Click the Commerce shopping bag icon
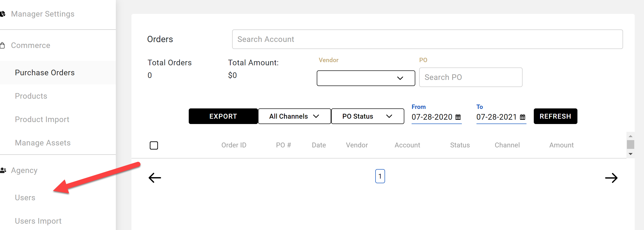644x230 pixels. (2, 45)
